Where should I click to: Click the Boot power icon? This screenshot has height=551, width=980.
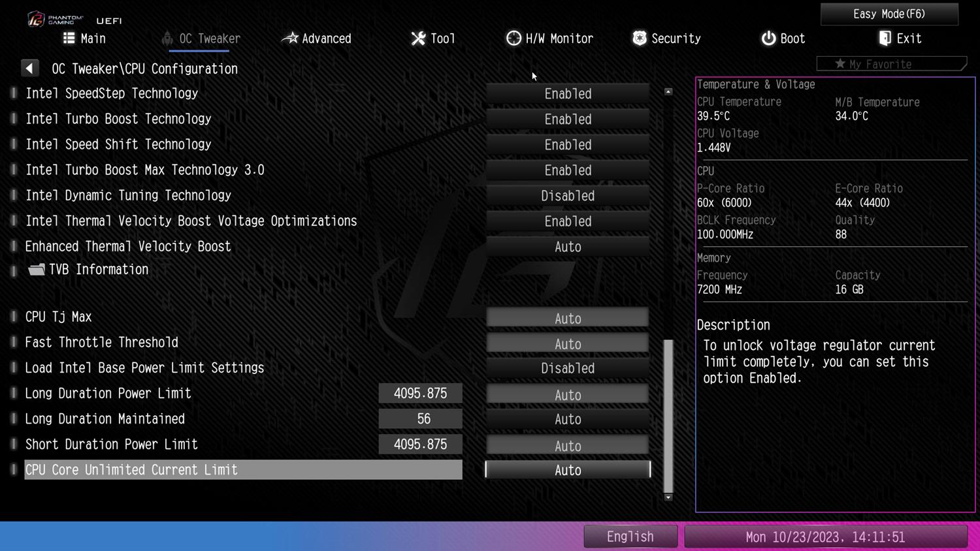point(768,38)
